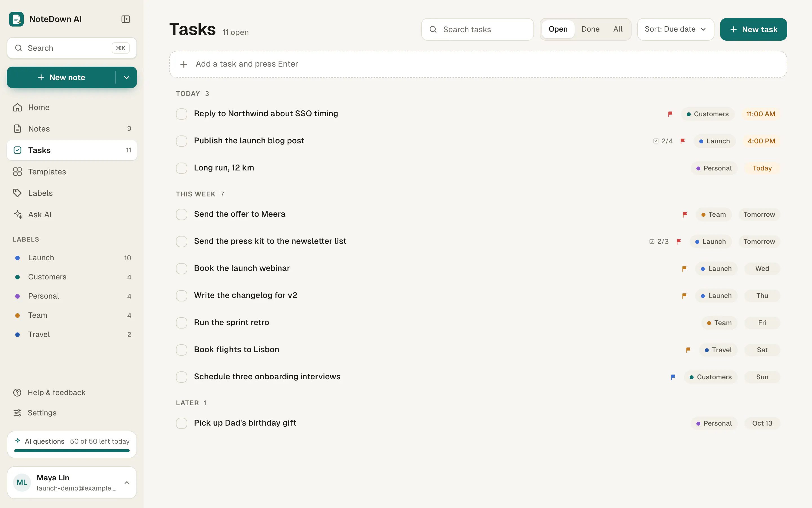Open Templates via its grid icon

point(17,172)
